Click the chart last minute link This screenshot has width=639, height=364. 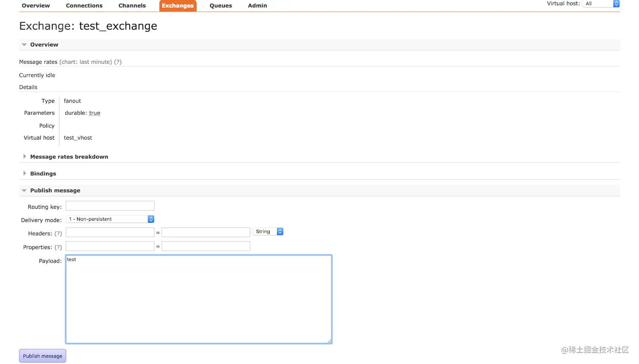click(86, 62)
